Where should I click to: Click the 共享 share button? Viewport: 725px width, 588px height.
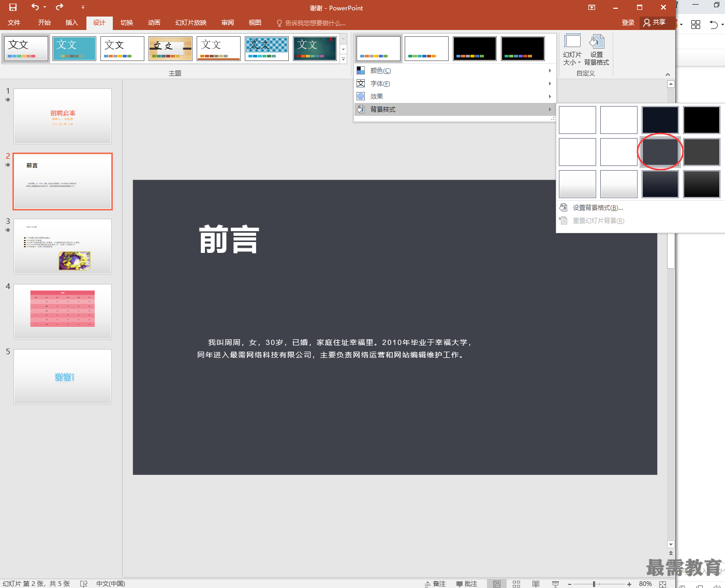tap(655, 23)
